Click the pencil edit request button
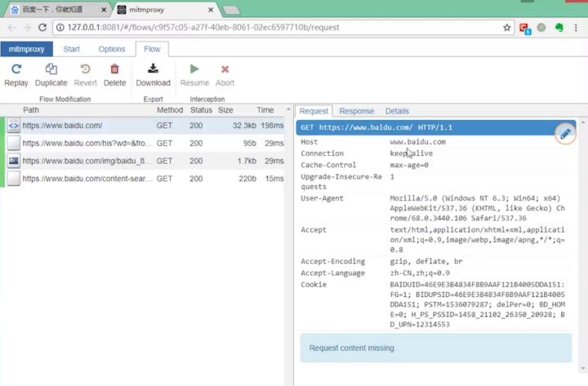Image resolution: width=588 pixels, height=386 pixels. pos(565,133)
